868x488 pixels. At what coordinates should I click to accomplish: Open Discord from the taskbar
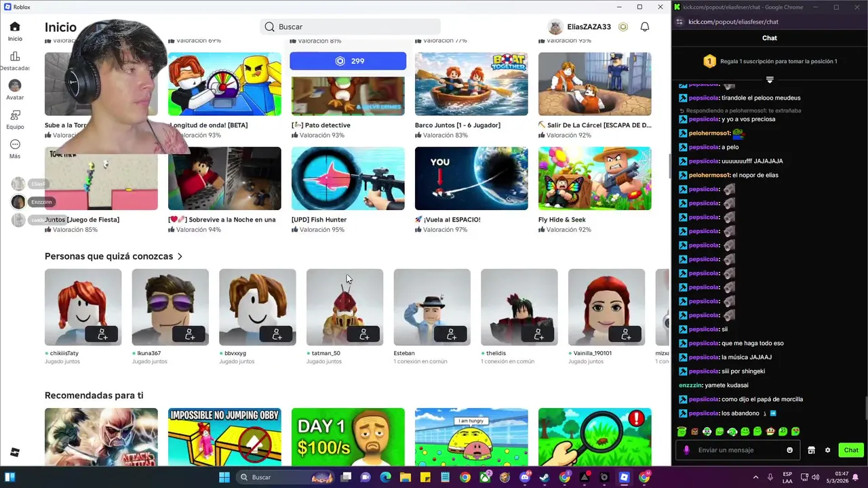click(x=524, y=477)
